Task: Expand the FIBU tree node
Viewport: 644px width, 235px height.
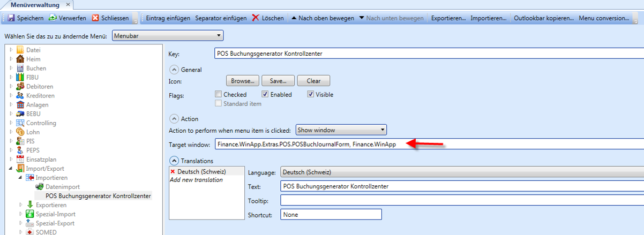Action: point(11,77)
